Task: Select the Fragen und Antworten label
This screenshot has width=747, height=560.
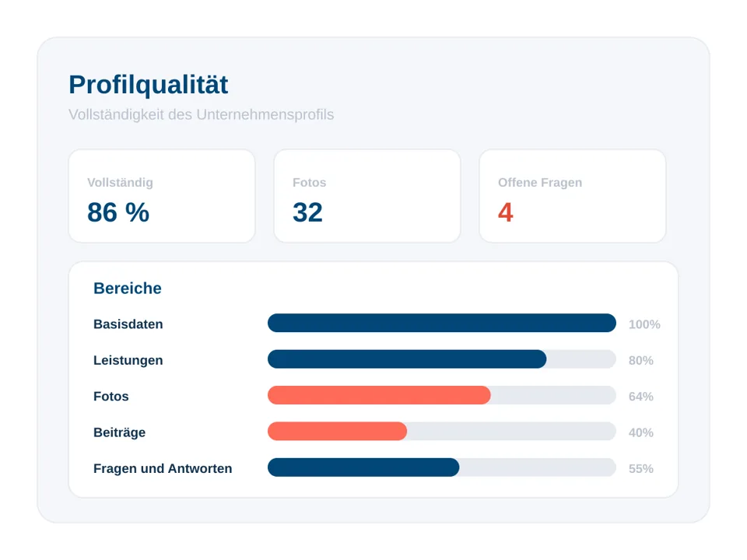Action: tap(163, 468)
